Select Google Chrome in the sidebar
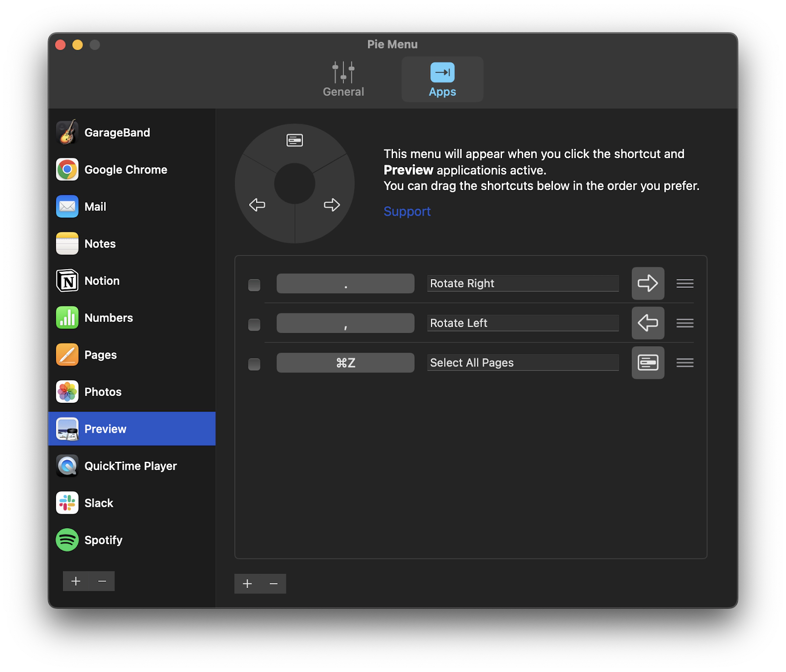The height and width of the screenshot is (672, 786). click(x=132, y=169)
